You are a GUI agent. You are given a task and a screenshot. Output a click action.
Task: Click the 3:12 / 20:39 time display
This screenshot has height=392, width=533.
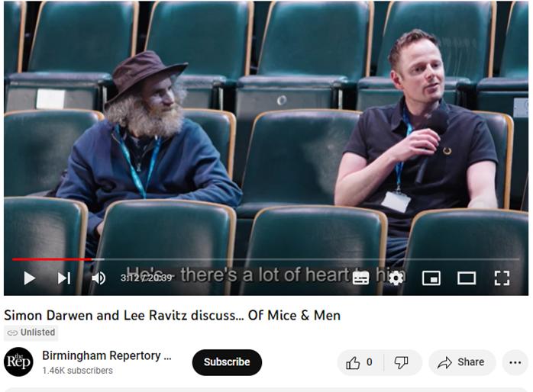coord(147,278)
